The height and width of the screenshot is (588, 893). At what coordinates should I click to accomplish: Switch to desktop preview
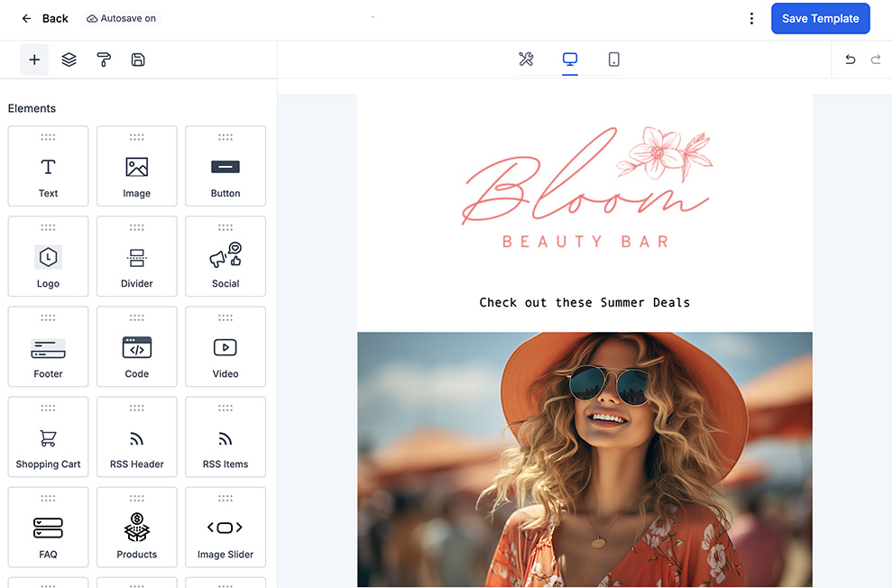[x=569, y=59]
